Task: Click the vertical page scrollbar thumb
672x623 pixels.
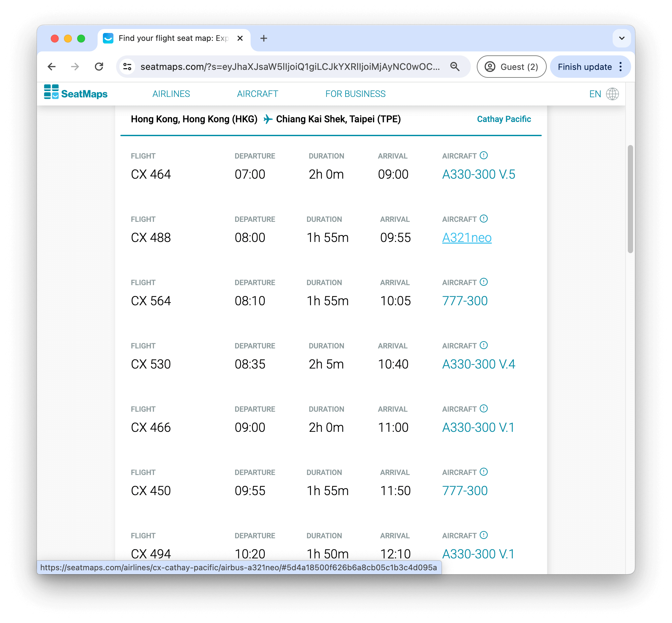Action: [630, 199]
